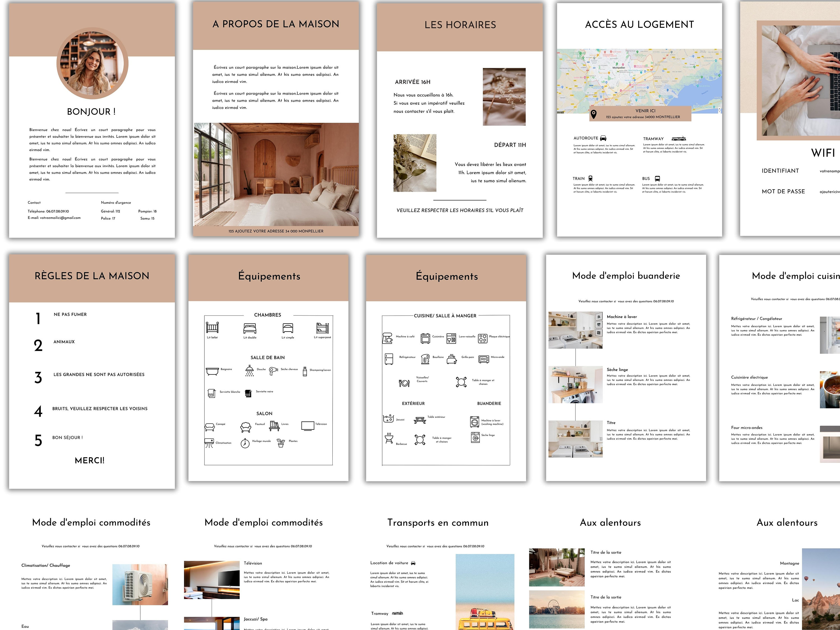The width and height of the screenshot is (840, 630).
Task: Select the VEUILLEZ RESPECTER LES HORAIRES notice
Action: [x=460, y=210]
